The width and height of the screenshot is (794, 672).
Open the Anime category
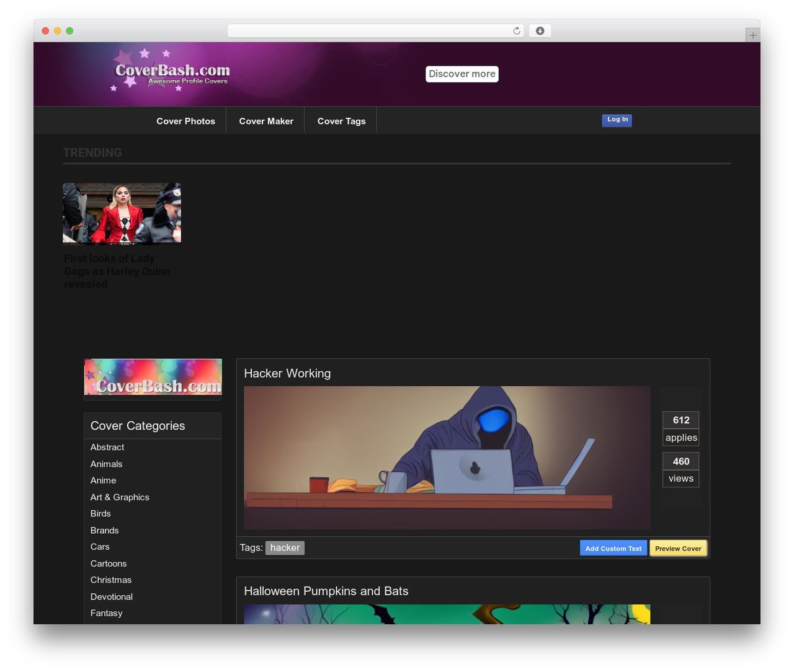104,480
